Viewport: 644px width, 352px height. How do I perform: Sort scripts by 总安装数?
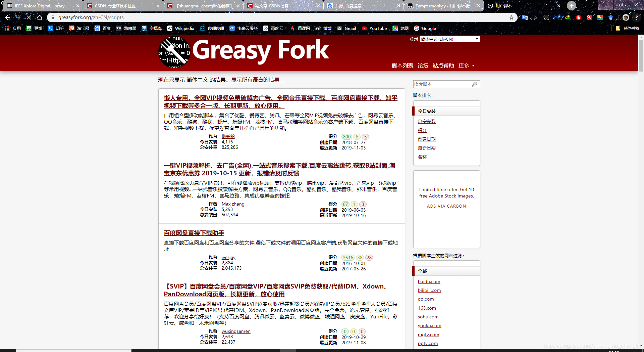coord(427,122)
